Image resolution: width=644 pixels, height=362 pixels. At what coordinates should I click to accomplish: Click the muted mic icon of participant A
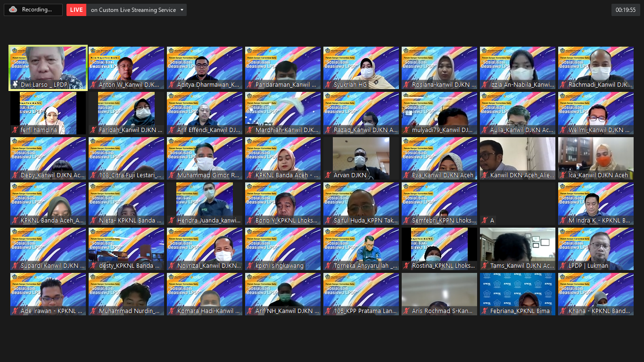click(x=485, y=221)
